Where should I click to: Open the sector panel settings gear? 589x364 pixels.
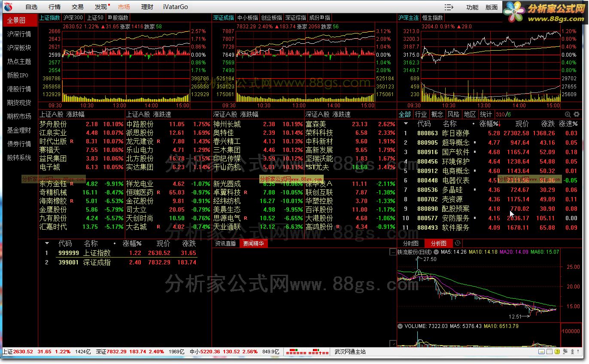[576, 114]
